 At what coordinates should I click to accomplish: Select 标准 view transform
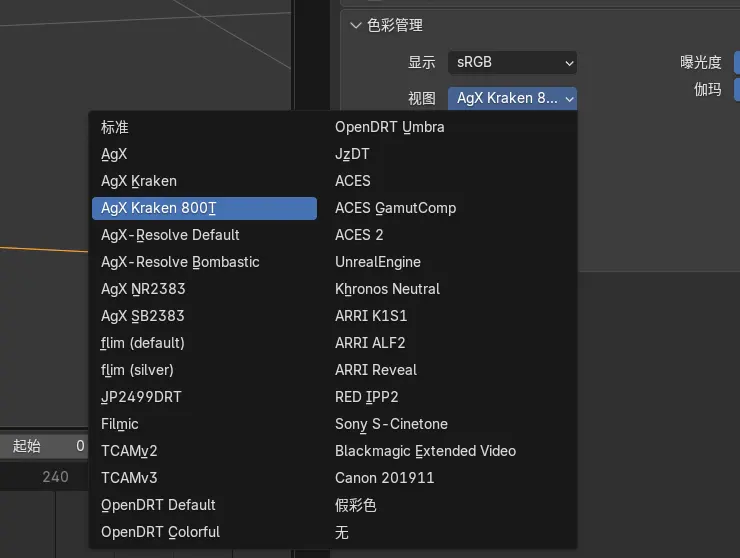pyautogui.click(x=204, y=127)
